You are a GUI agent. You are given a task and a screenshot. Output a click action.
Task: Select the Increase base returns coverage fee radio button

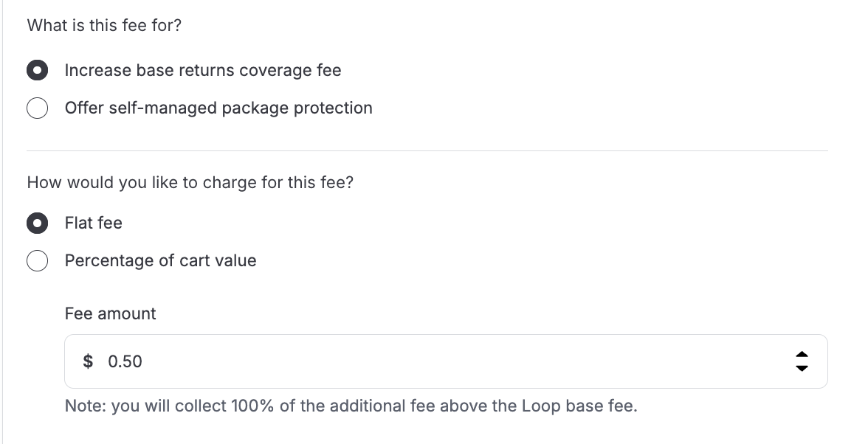pos(38,71)
